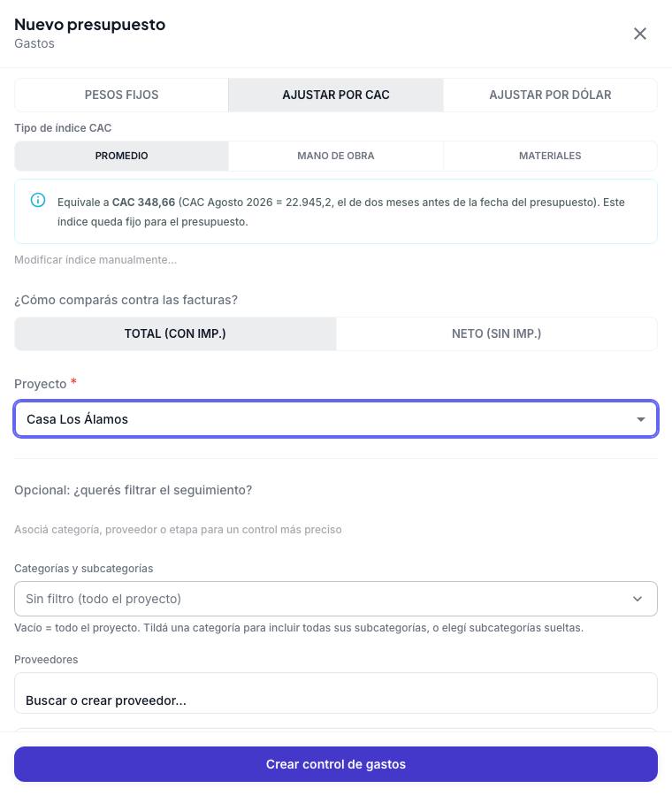Choose PROMEDIO index type
The height and width of the screenshot is (796, 672).
[121, 156]
